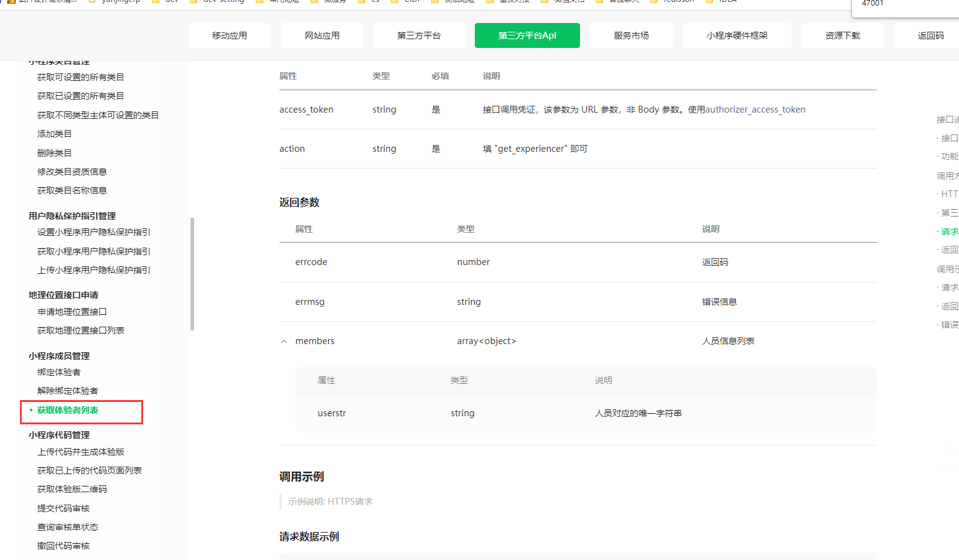Screen dimensions: 959x560
Task: Click the members attribute name
Action: [315, 341]
